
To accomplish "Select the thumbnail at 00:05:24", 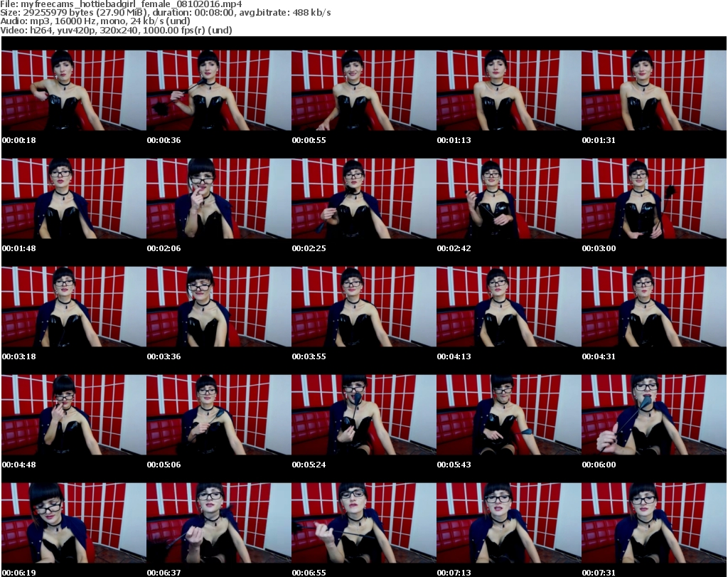I will [x=363, y=415].
